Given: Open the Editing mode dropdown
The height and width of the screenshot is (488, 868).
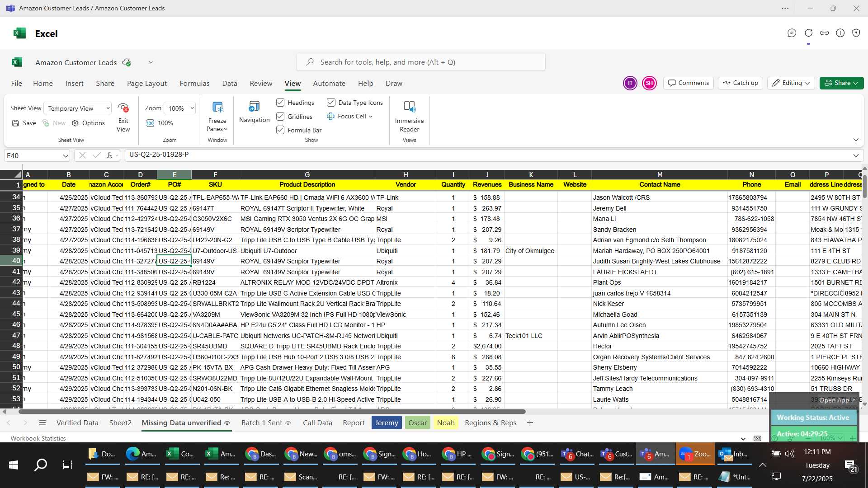Looking at the screenshot, I should pos(791,83).
